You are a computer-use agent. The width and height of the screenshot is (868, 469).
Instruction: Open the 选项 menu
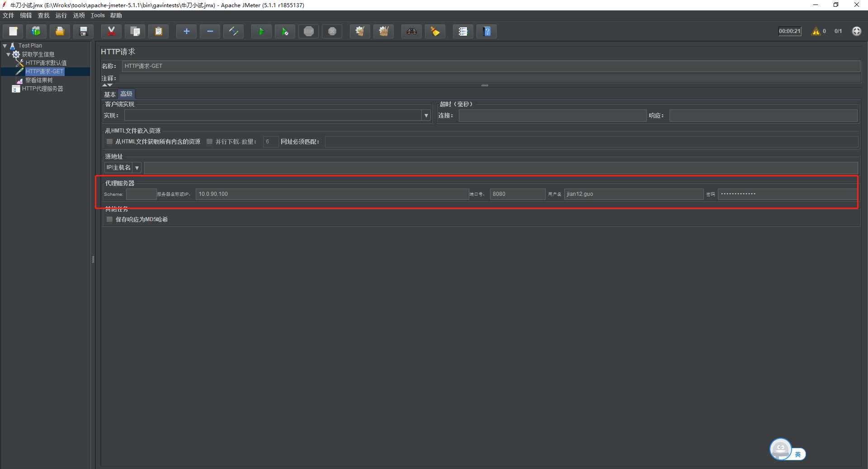[79, 15]
